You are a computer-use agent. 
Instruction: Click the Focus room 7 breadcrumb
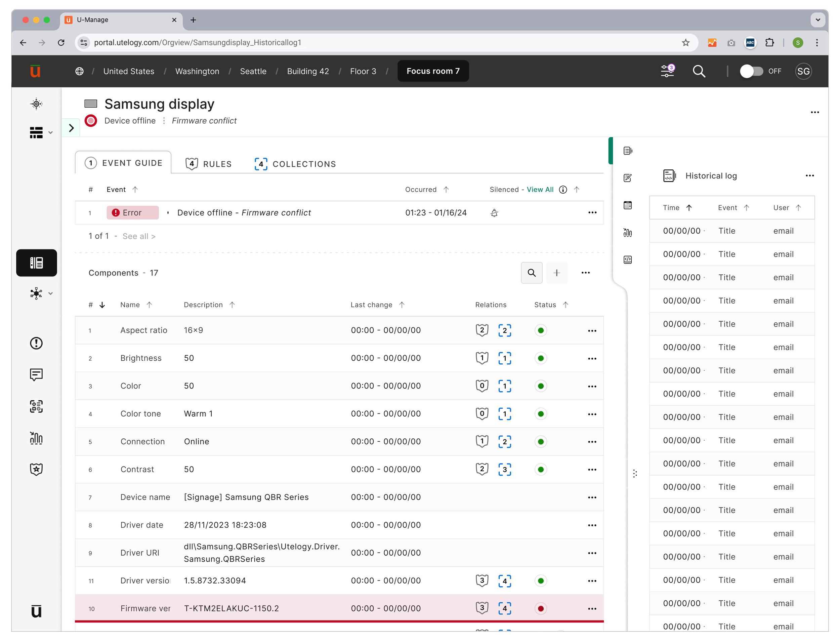click(433, 71)
